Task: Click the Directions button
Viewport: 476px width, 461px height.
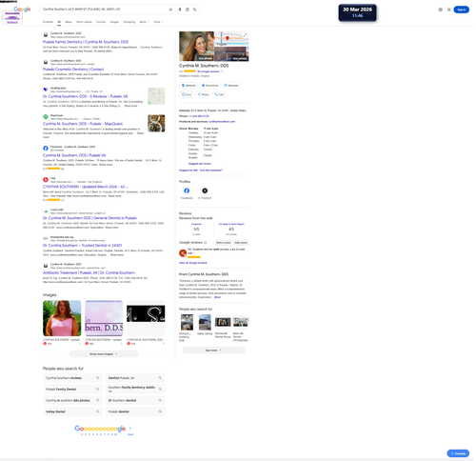Action: 209,86
